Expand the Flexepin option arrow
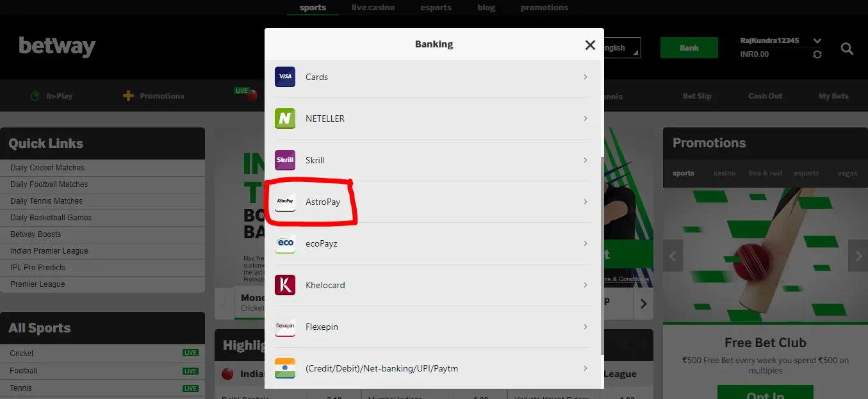Screen dimensions: 868x399 [585, 327]
